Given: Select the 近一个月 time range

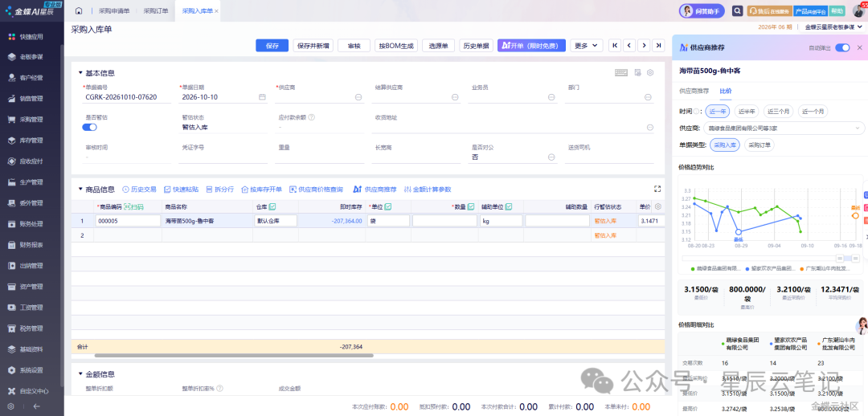Looking at the screenshot, I should point(813,111).
